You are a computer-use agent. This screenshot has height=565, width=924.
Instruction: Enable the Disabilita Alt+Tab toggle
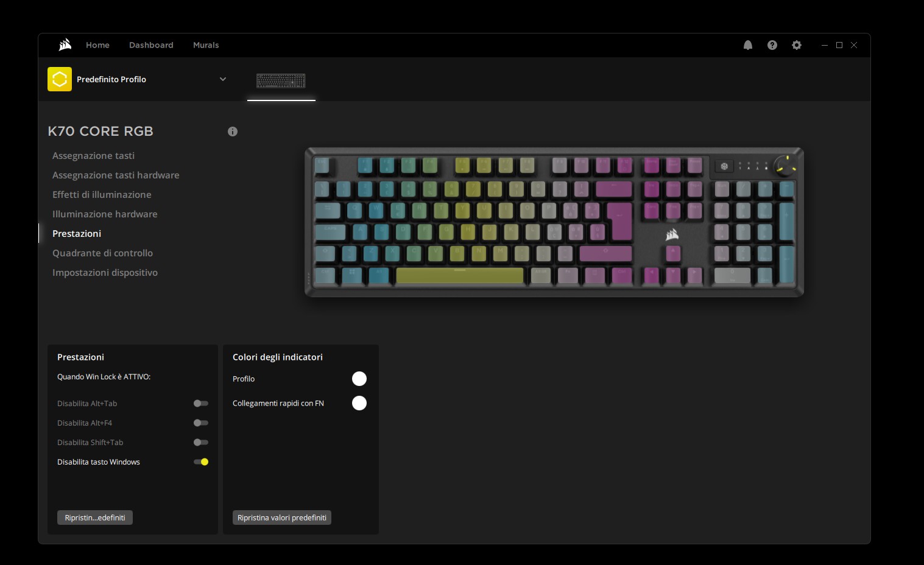[x=201, y=403]
